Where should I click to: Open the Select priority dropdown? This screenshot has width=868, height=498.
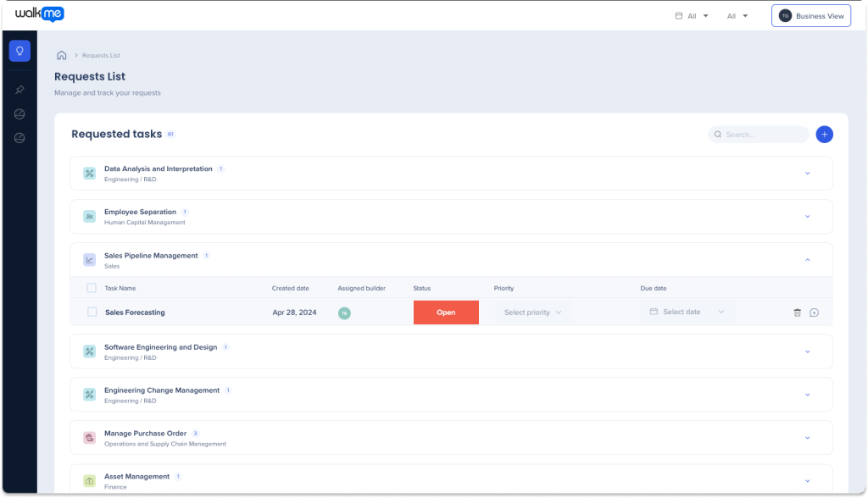click(x=532, y=313)
